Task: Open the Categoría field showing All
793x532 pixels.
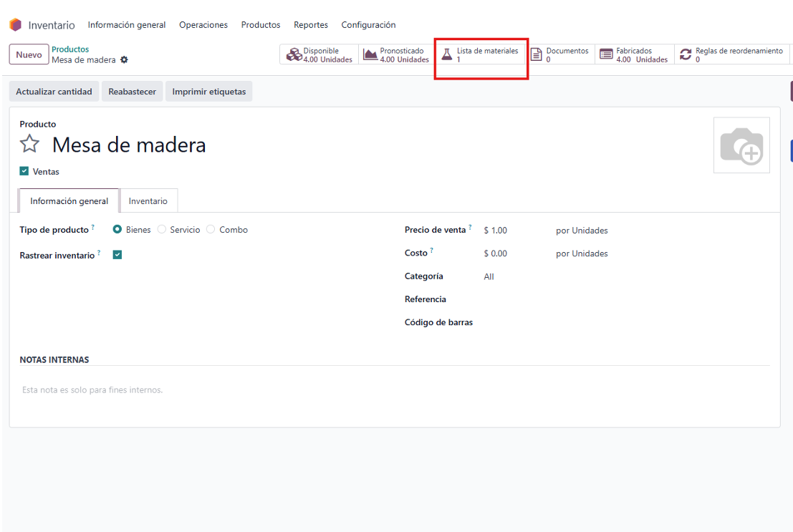Action: tap(489, 276)
